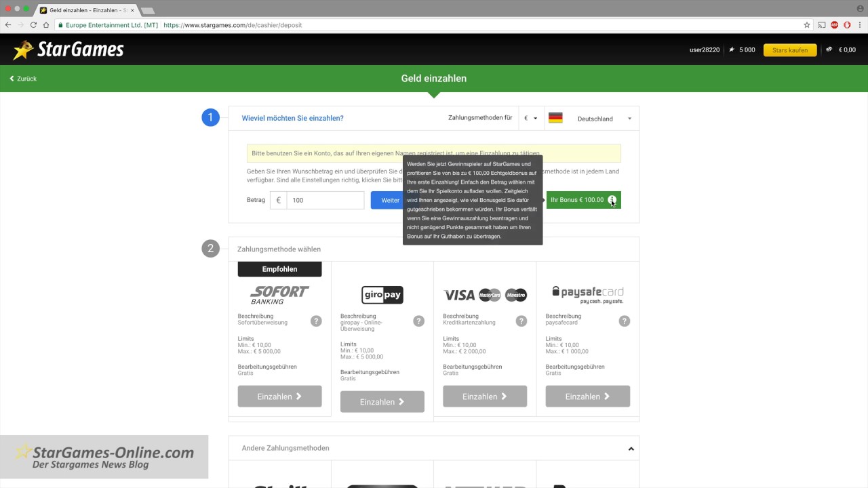Click the Empfohlen label above Sofort

tap(279, 269)
